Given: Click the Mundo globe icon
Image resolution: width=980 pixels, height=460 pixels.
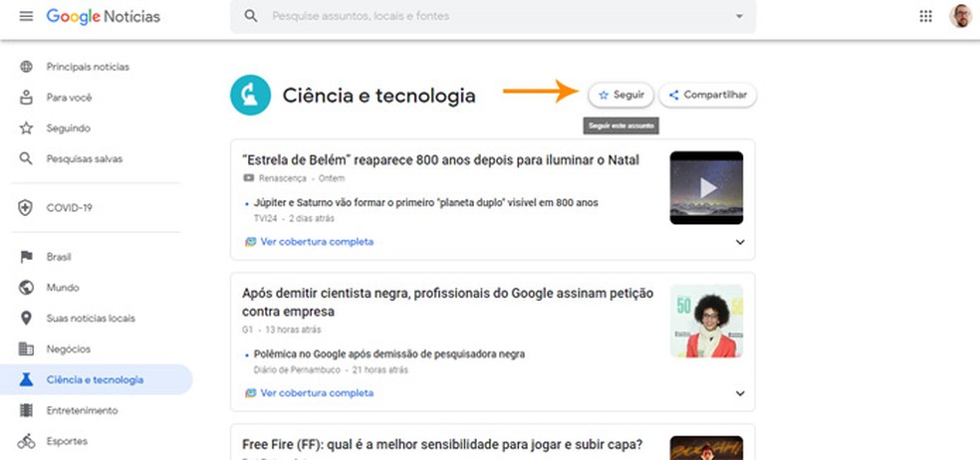Looking at the screenshot, I should (x=26, y=288).
